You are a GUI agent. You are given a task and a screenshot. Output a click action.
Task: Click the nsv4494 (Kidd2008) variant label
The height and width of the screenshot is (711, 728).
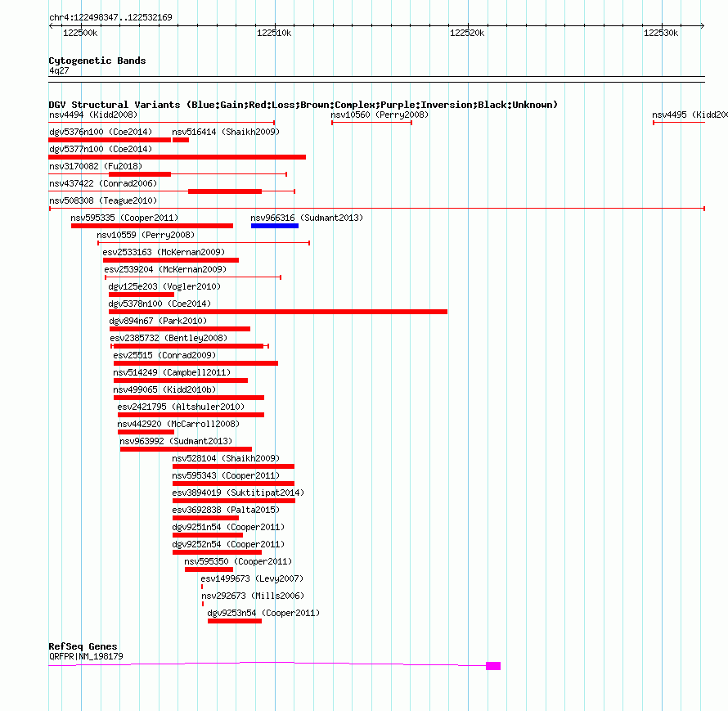point(93,115)
